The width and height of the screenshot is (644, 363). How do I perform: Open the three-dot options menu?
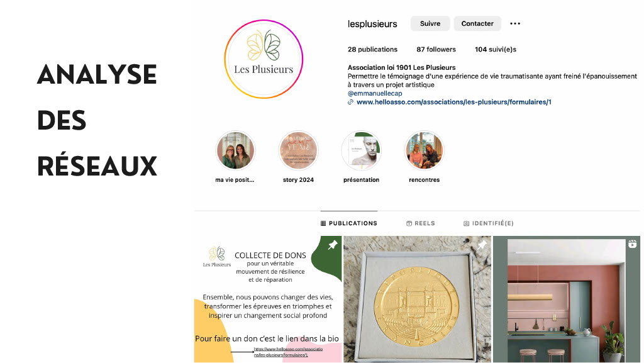515,23
